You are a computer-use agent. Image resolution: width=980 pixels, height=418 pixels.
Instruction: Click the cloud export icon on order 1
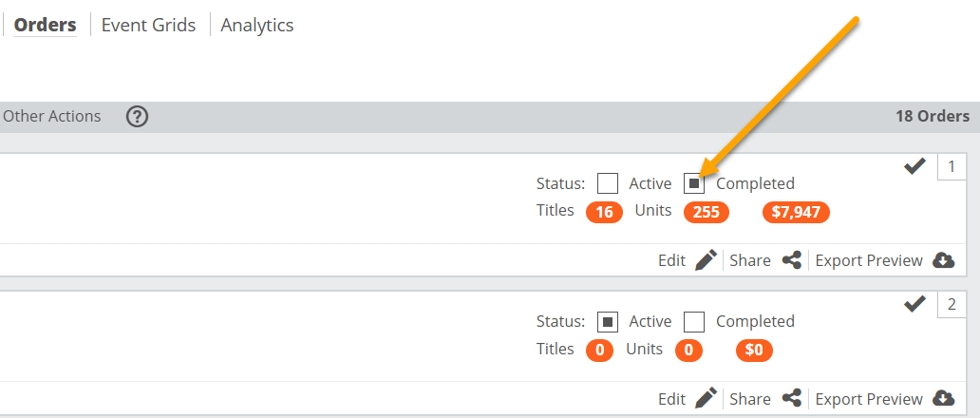pos(943,260)
